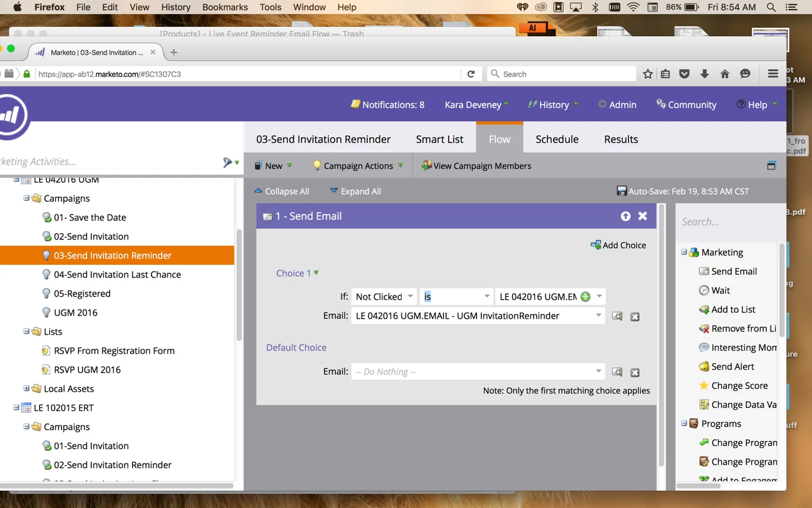Open Campaign Actions menu
Screen dimensions: 812x508
point(358,166)
